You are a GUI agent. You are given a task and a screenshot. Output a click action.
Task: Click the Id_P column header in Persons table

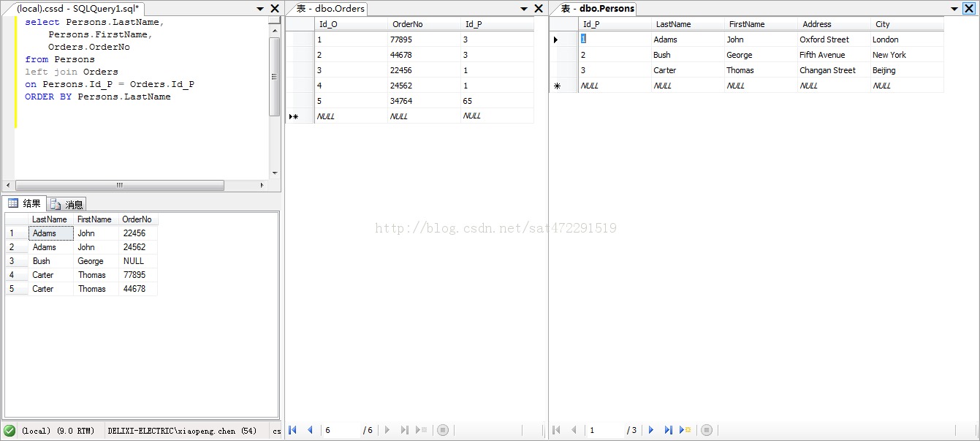click(615, 24)
